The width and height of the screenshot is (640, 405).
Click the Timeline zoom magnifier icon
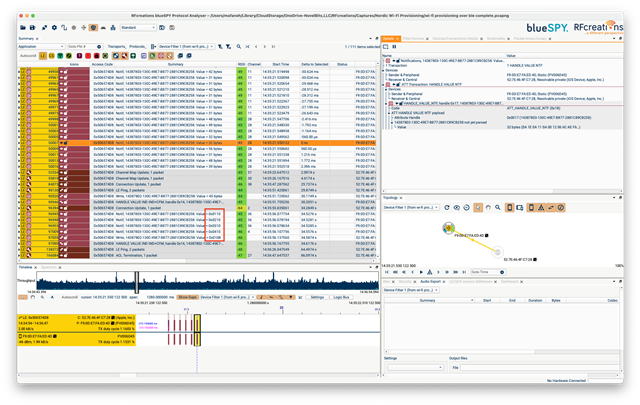pyautogui.click(x=42, y=297)
